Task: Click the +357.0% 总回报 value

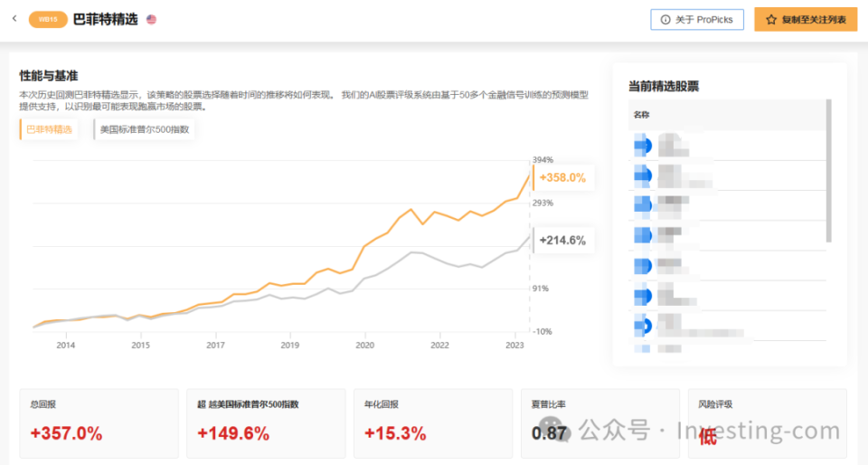Action: click(66, 433)
